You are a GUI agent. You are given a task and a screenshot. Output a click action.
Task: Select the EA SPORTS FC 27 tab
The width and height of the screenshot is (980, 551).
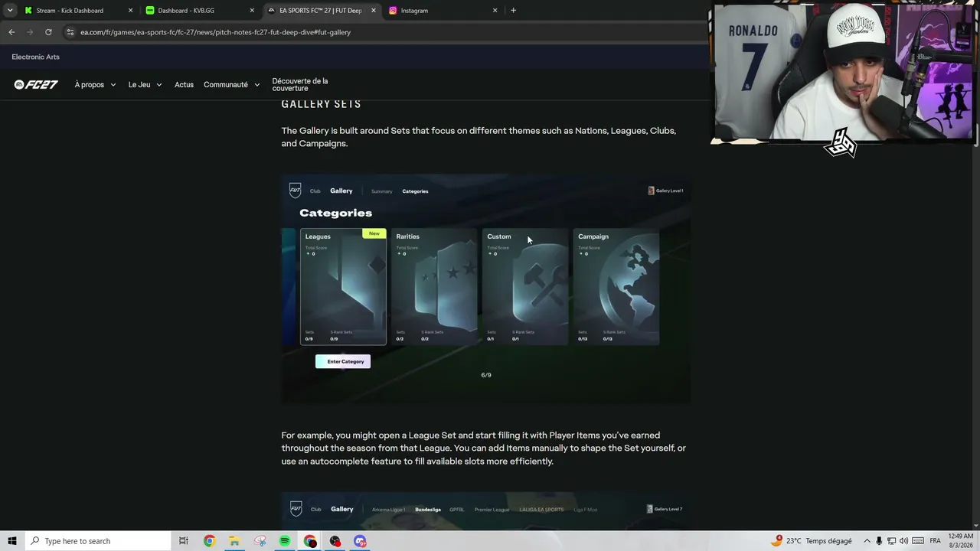[322, 11]
